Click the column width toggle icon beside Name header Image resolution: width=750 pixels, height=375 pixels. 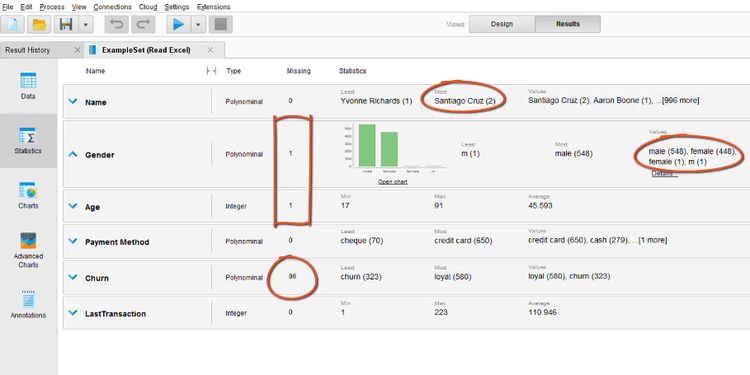pyautogui.click(x=211, y=71)
